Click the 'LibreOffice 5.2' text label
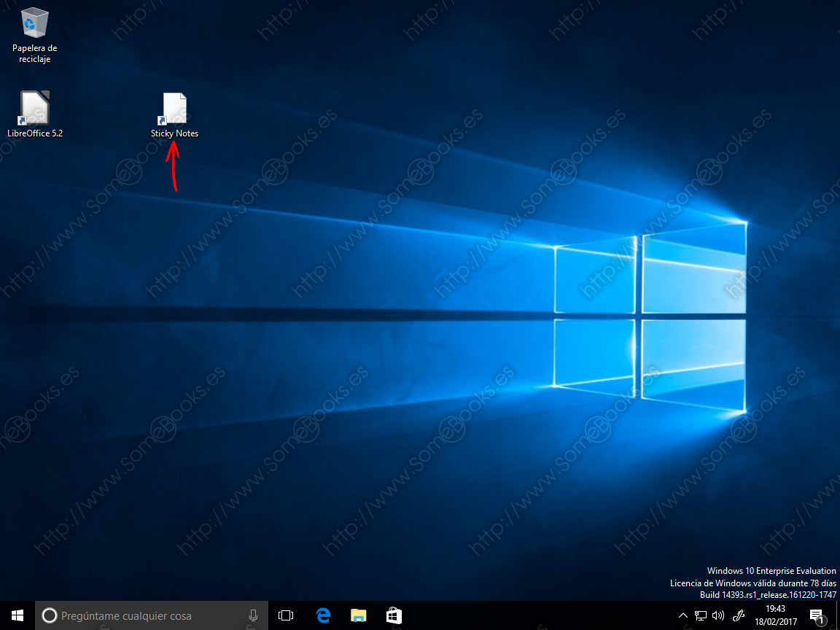840x630 pixels. pyautogui.click(x=34, y=133)
